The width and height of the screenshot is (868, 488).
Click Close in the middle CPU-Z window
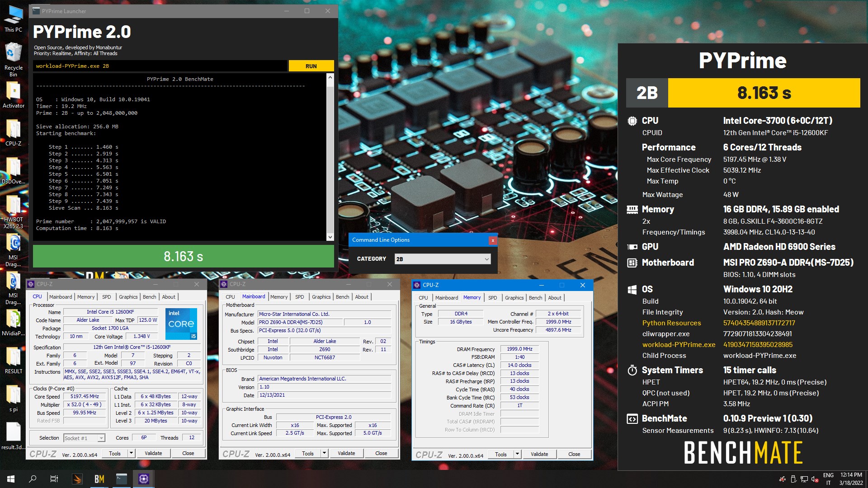(x=381, y=453)
